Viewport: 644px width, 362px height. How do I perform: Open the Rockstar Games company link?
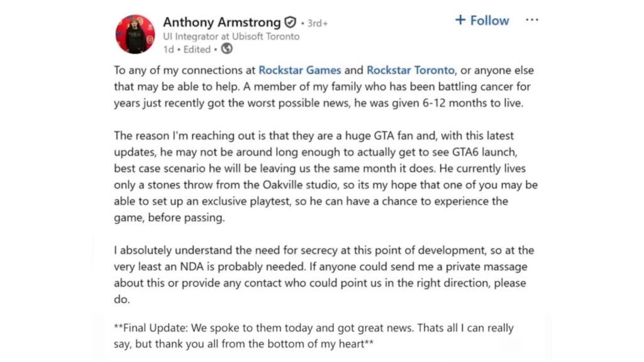tap(300, 70)
